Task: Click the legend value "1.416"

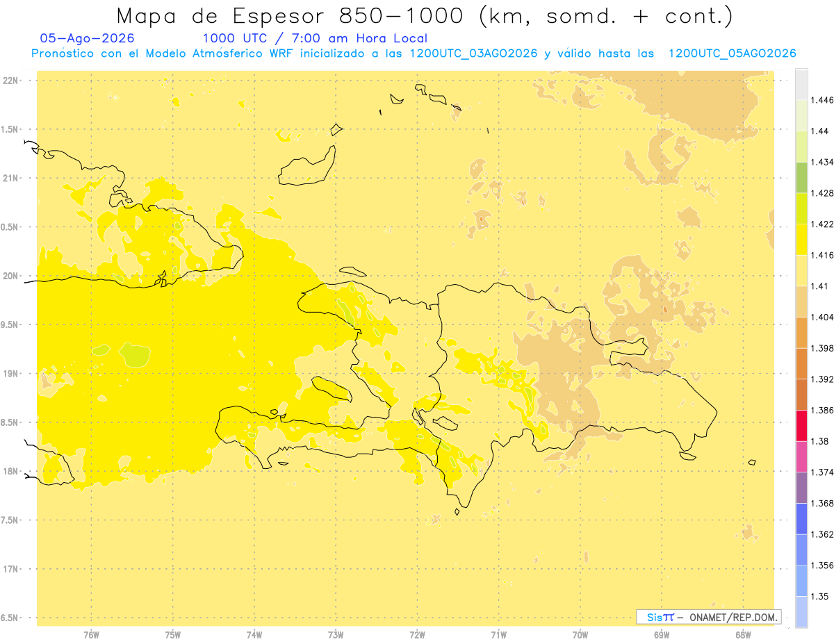Action: (x=822, y=255)
